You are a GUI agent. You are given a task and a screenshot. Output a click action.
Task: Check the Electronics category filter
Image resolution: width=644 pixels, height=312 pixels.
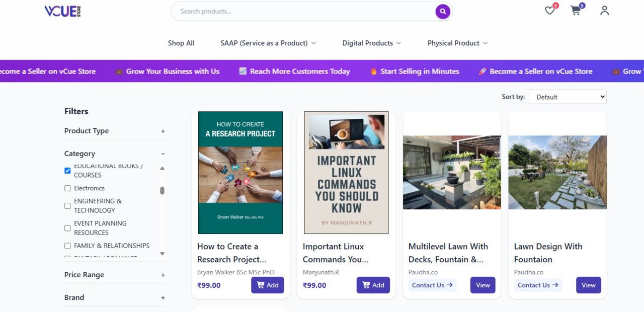[x=67, y=188]
